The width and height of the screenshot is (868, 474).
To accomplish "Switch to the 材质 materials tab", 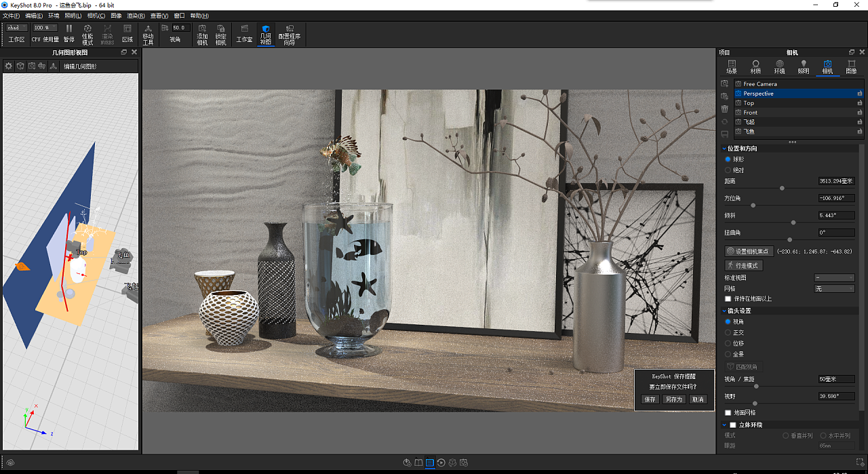I will (x=755, y=66).
